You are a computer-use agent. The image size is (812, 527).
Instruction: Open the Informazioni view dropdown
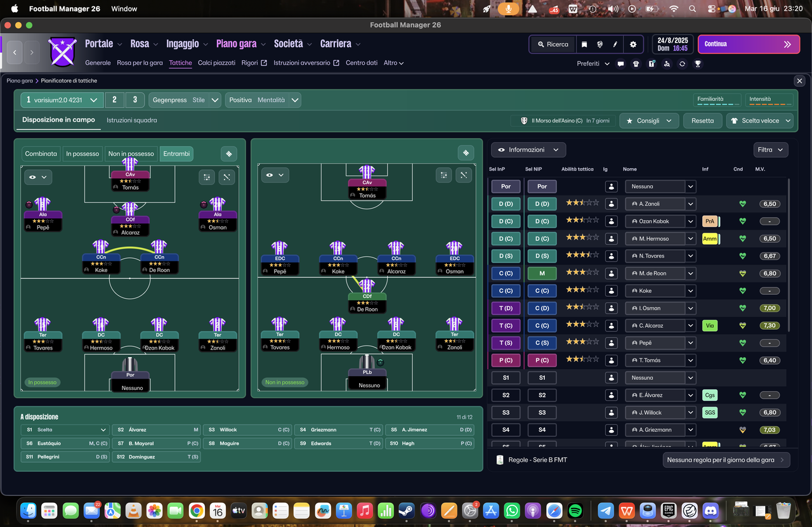point(528,150)
